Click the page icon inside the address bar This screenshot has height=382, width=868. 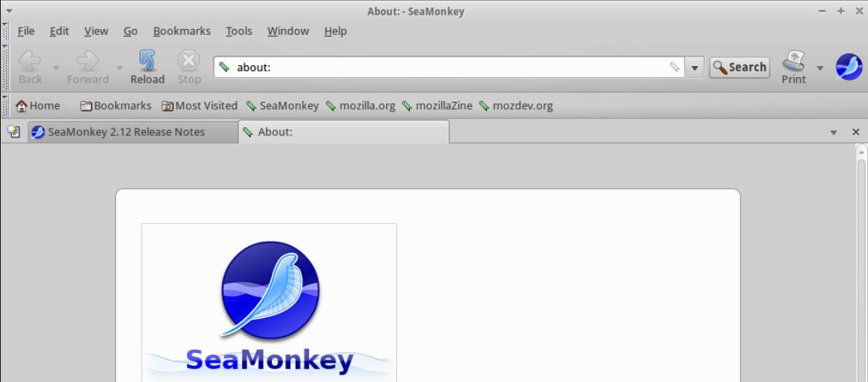click(x=224, y=67)
